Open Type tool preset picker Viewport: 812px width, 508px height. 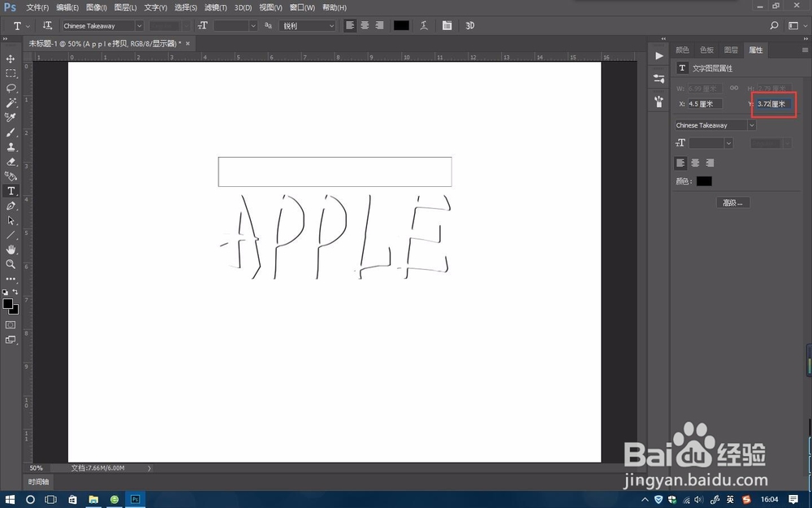coord(21,25)
